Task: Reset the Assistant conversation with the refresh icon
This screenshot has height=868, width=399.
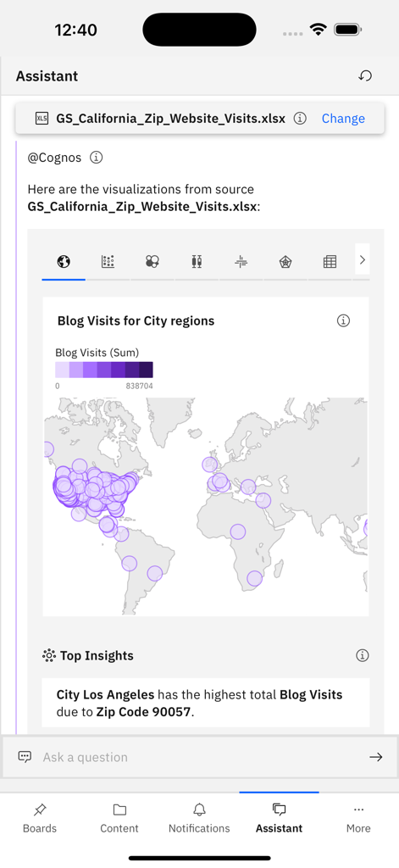Action: (x=364, y=75)
